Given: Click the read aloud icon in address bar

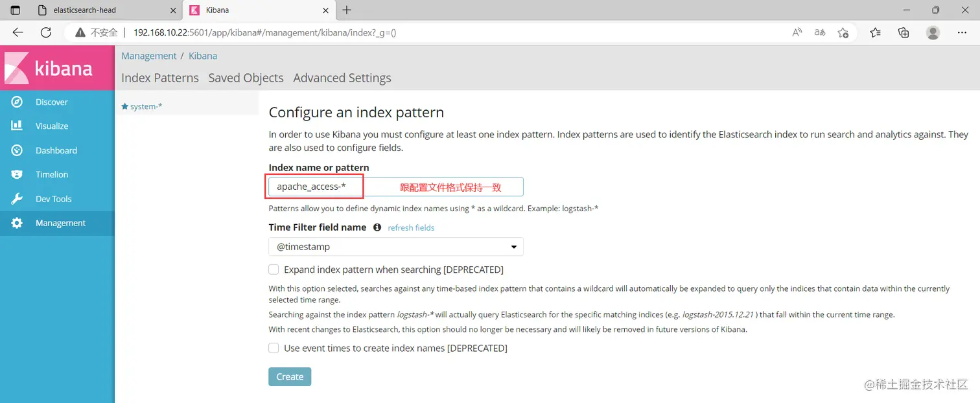Looking at the screenshot, I should pos(797,32).
